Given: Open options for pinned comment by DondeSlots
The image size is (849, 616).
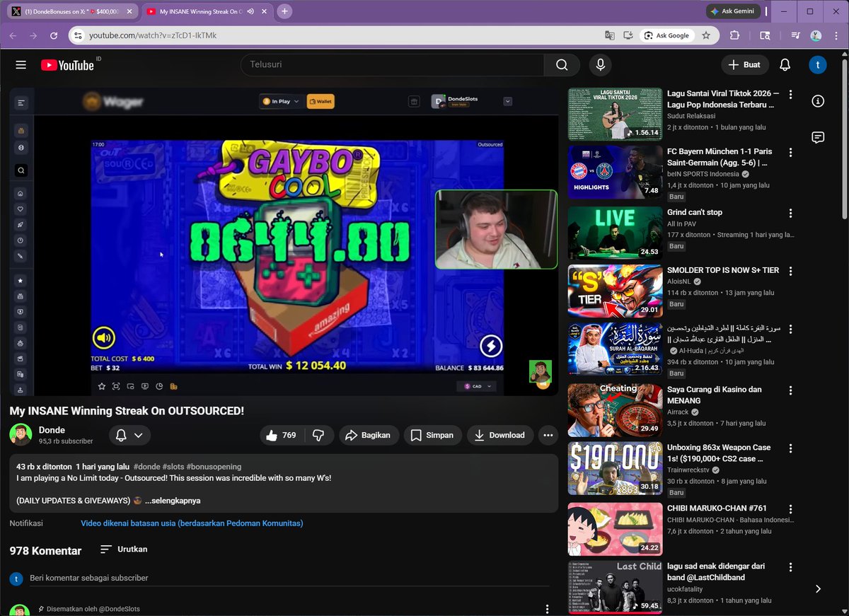Looking at the screenshot, I should pos(547,609).
